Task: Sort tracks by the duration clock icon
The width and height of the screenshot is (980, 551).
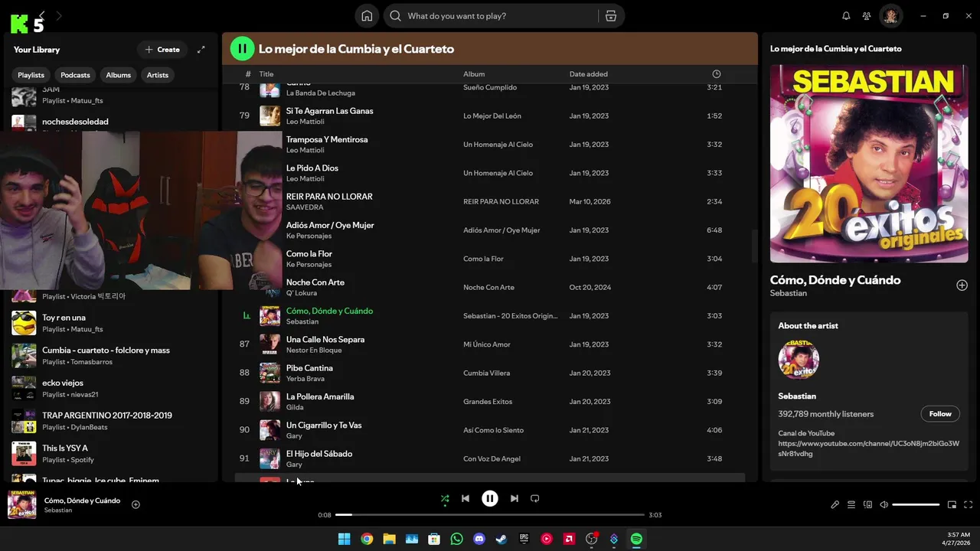Action: click(x=717, y=74)
